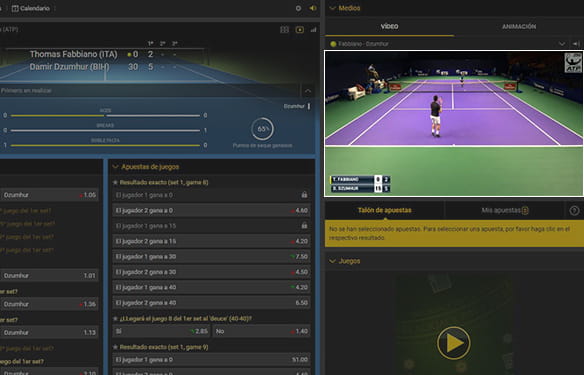Image resolution: width=584 pixels, height=375 pixels.
Task: Select the yellow live video view icon
Action: [299, 30]
